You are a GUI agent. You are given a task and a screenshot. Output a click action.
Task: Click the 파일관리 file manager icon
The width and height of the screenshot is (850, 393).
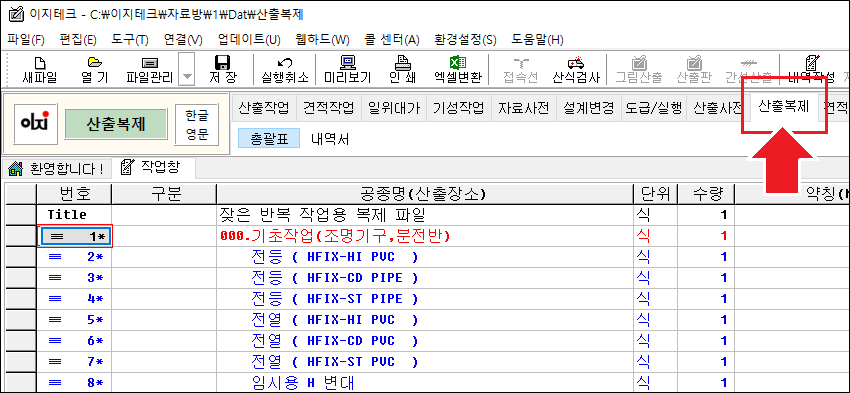tap(150, 69)
